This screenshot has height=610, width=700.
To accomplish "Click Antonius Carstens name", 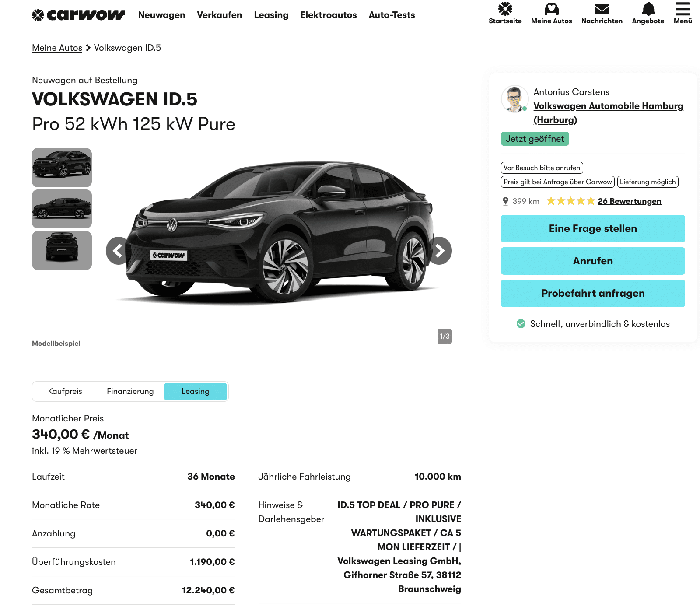I will [571, 92].
